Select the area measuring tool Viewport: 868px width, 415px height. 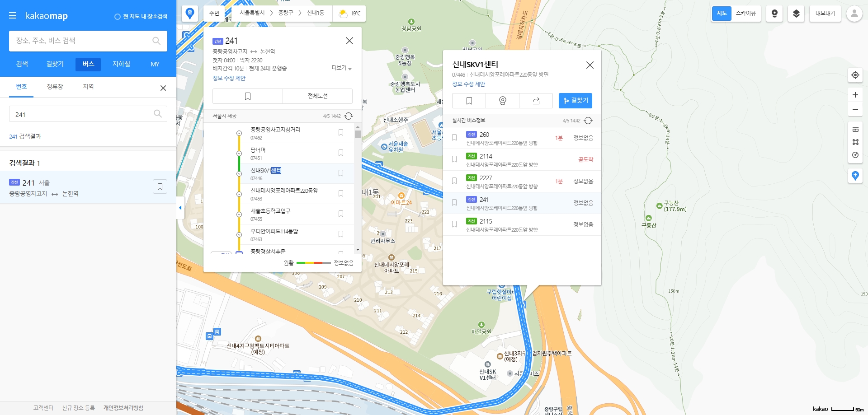[855, 142]
